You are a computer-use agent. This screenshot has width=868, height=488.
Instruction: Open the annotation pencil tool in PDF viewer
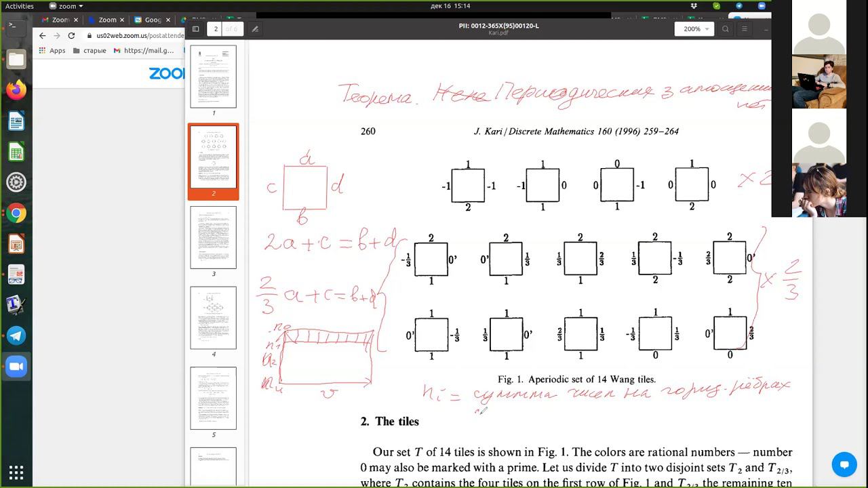click(255, 29)
